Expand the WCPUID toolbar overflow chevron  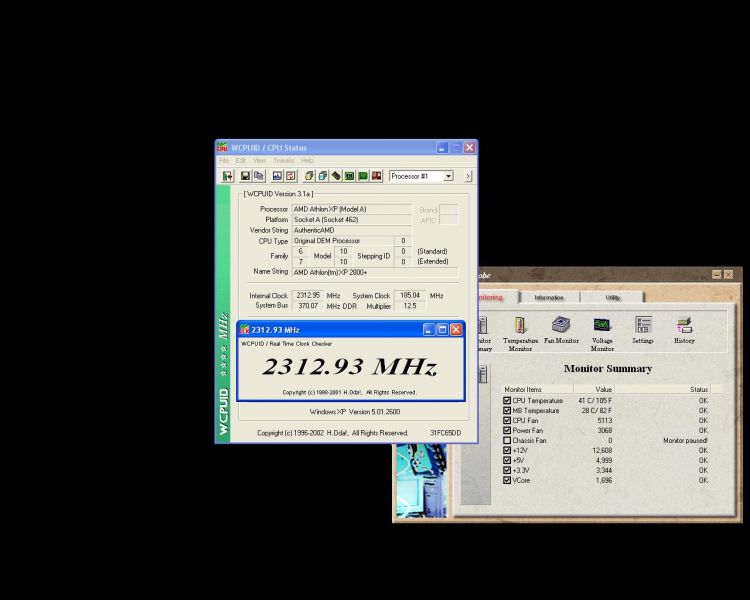(x=468, y=176)
